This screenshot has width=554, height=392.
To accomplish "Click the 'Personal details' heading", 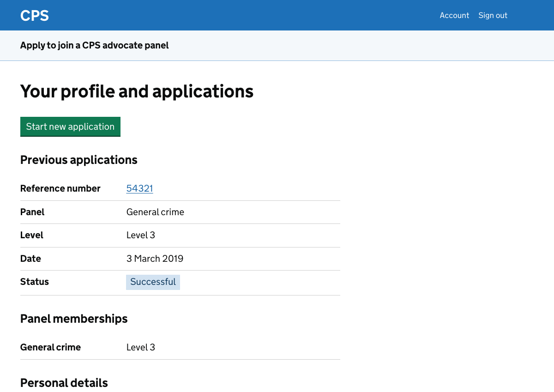I will (x=64, y=383).
